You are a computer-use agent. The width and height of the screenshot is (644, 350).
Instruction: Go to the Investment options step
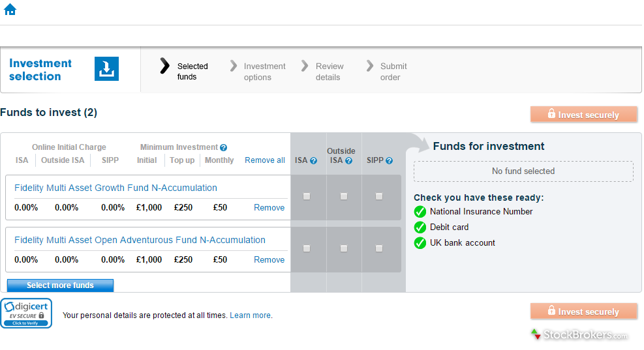(x=258, y=72)
